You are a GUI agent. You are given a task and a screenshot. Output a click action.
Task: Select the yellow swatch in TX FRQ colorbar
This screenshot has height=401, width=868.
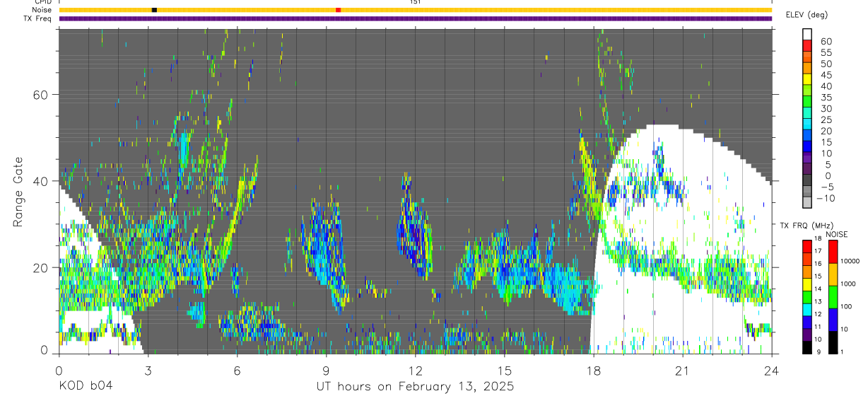(x=807, y=284)
